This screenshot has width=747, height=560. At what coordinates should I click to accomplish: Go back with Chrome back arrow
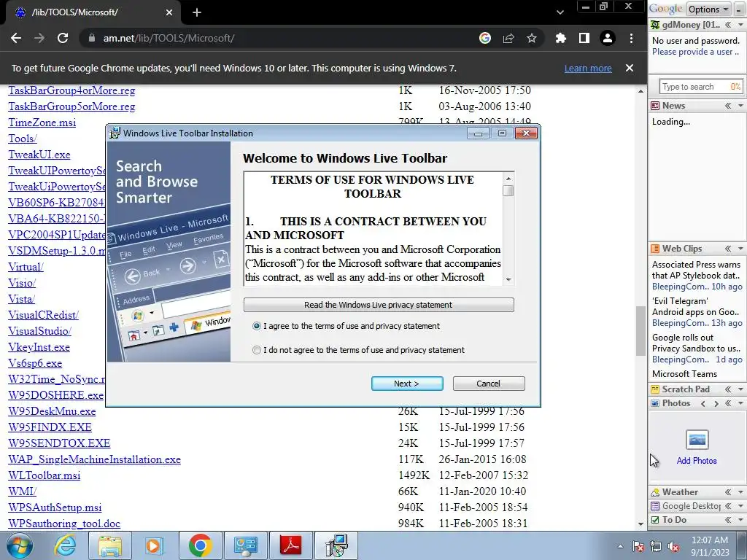tap(16, 38)
